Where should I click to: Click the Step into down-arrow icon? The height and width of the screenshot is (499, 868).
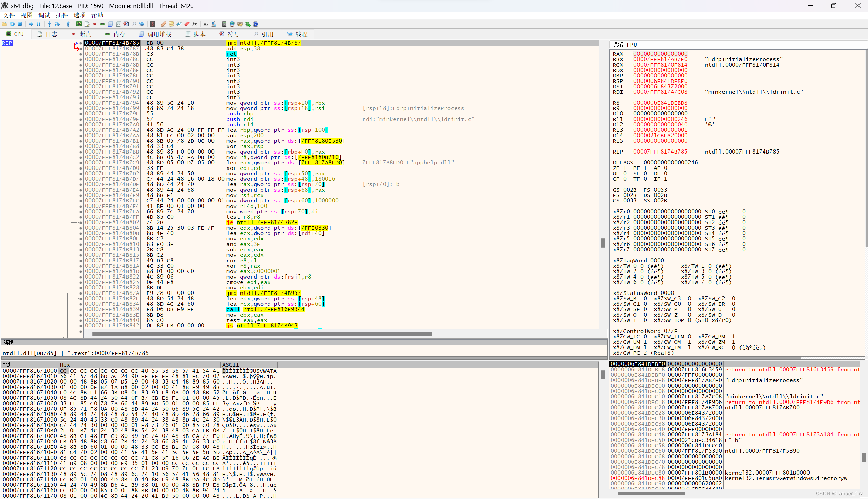click(49, 24)
